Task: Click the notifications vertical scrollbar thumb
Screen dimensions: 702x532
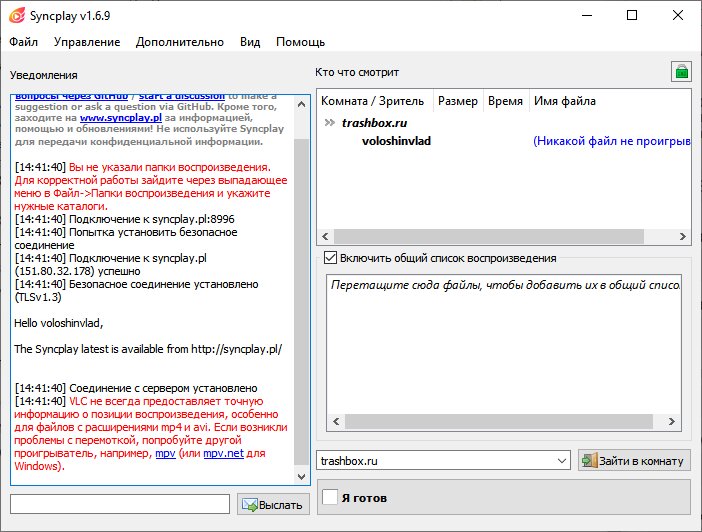Action: (x=301, y=301)
